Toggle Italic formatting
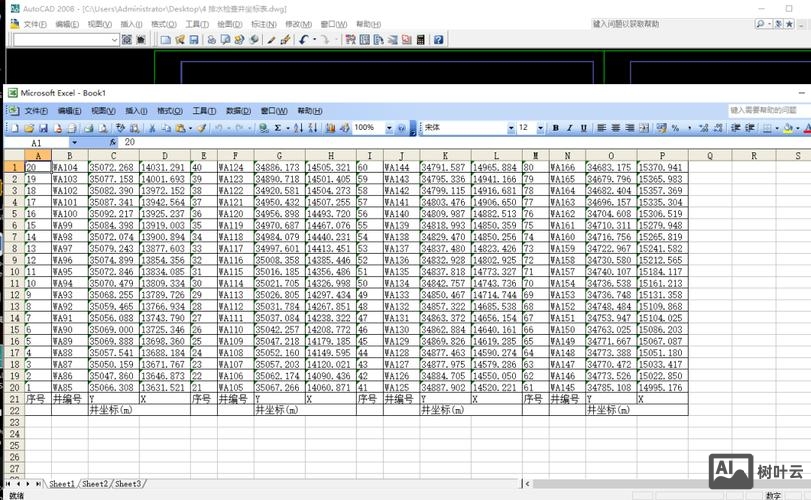Screen dimensions: 811x500 (570, 128)
